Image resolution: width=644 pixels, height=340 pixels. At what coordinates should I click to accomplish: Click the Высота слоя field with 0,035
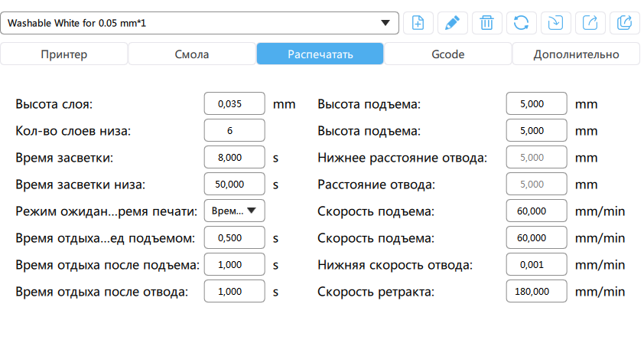pos(235,103)
